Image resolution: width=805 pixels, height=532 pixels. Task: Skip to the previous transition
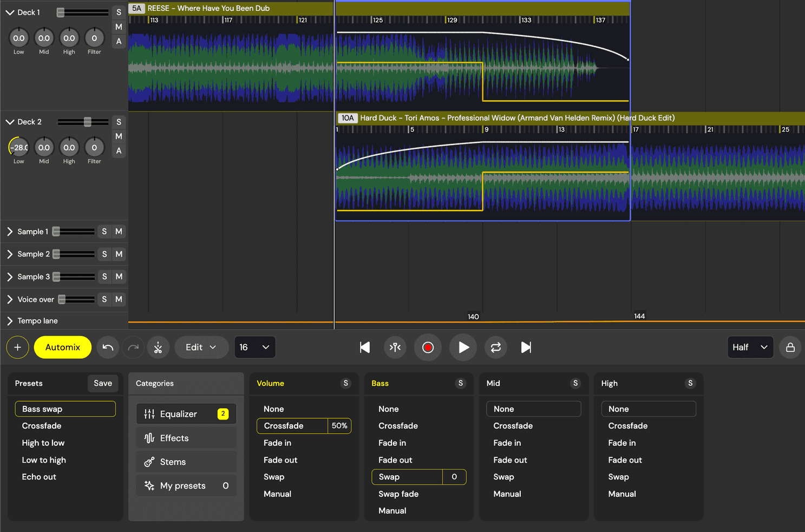[x=365, y=347]
